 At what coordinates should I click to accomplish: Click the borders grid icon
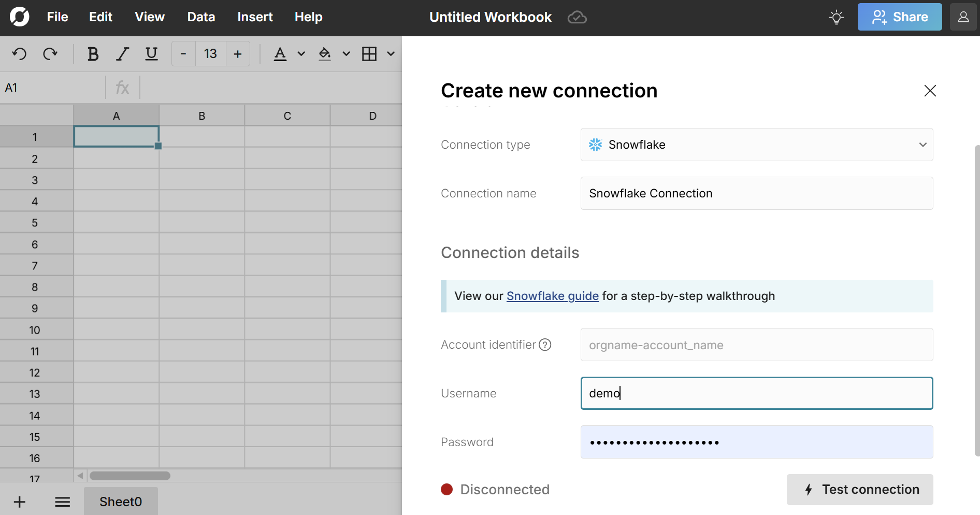point(369,54)
